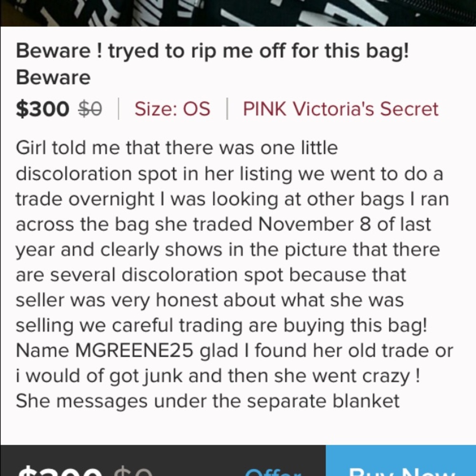Click the 'several discoloration spot' description line
Screen dimensions: 476x476
click(211, 275)
